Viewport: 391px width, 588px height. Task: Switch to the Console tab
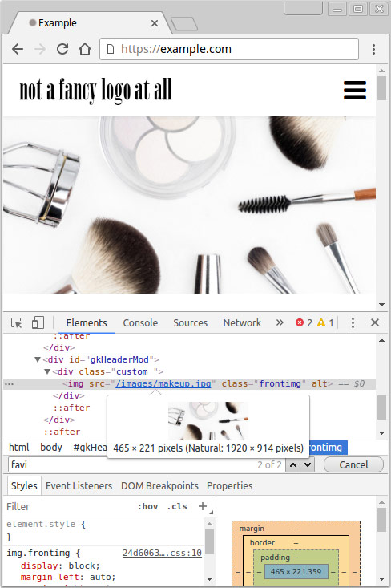click(x=140, y=322)
